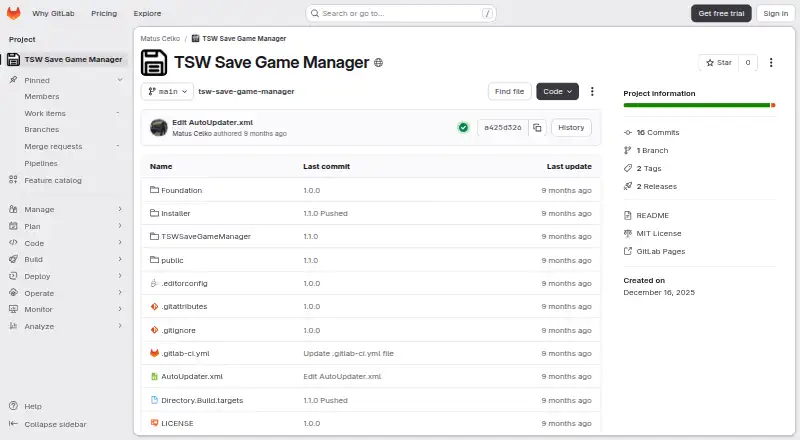Click the .gitlab-ci.yml fox icon
This screenshot has width=800, height=440.
[154, 353]
